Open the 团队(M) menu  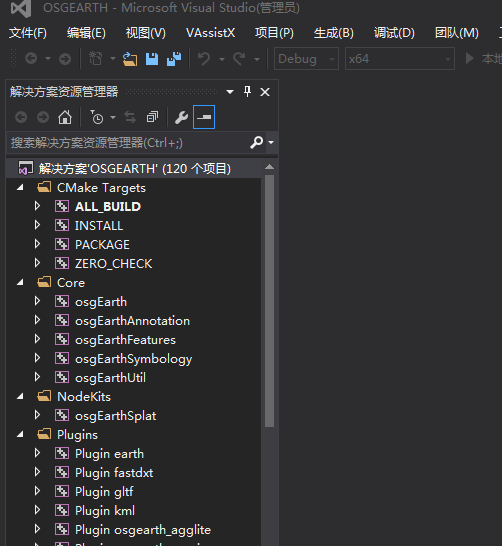tap(457, 33)
